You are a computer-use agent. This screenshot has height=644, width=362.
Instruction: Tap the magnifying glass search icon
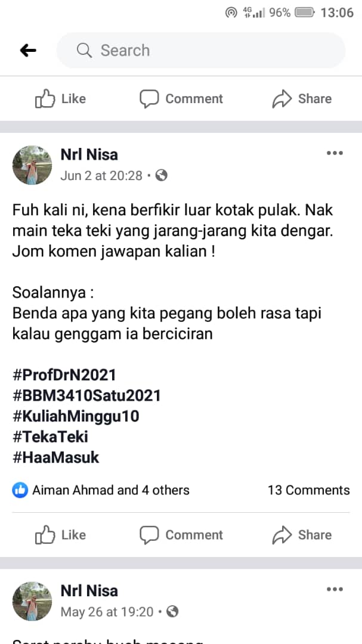tap(84, 51)
